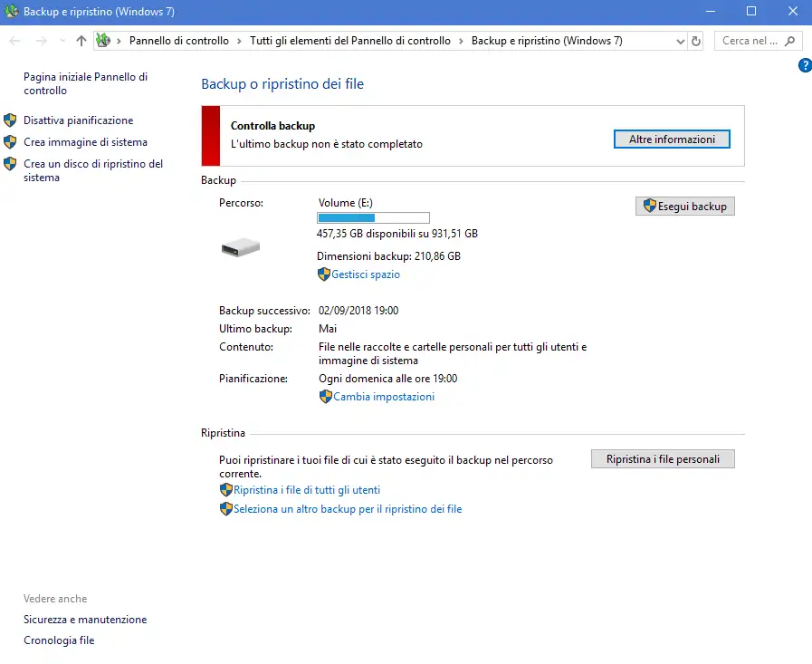Image resolution: width=812 pixels, height=664 pixels.
Task: Click the Volume (E:) drive icon
Action: tap(241, 246)
